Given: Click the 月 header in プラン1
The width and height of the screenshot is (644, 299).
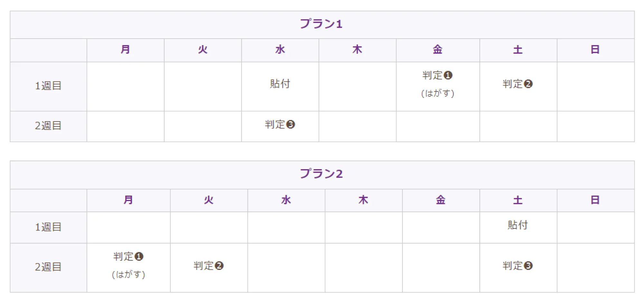Looking at the screenshot, I should click(125, 50).
